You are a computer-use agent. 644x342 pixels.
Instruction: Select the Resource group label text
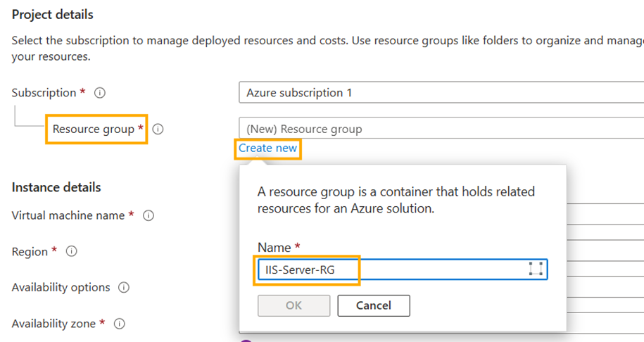pyautogui.click(x=93, y=129)
